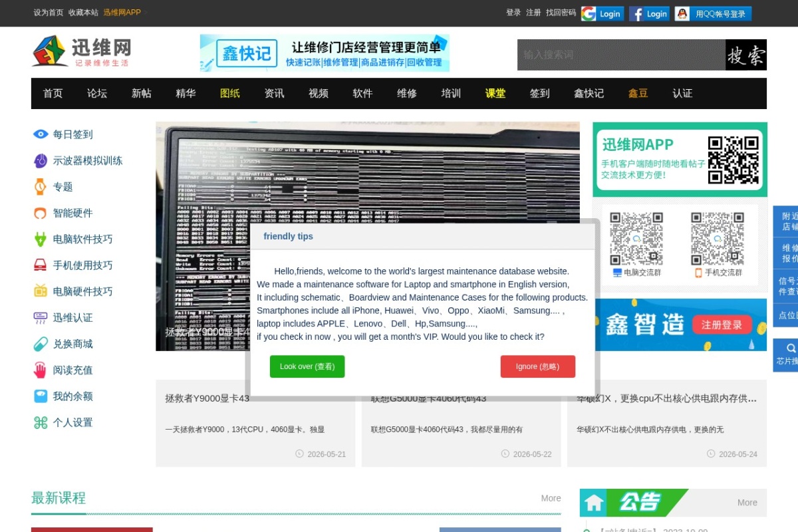Click the command icon beside 个人设置

pyautogui.click(x=41, y=422)
